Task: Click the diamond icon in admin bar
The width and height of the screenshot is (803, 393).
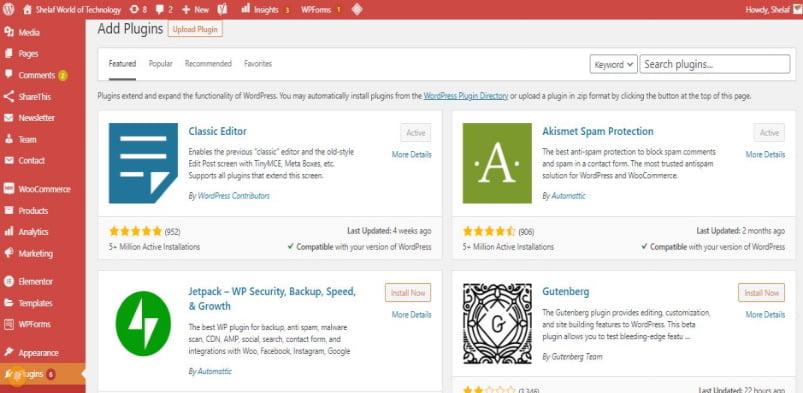Action: click(x=357, y=9)
